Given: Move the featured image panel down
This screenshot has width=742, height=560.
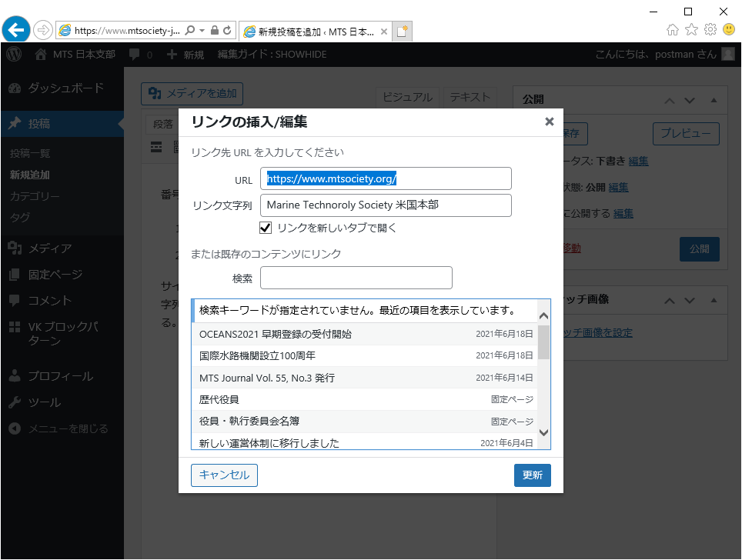Looking at the screenshot, I should pyautogui.click(x=690, y=300).
